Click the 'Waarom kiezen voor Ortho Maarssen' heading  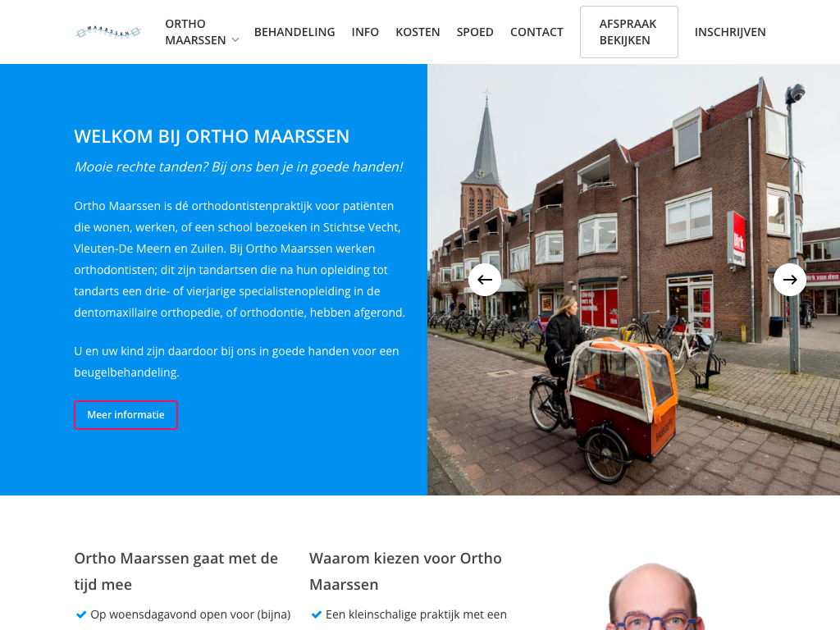point(405,571)
